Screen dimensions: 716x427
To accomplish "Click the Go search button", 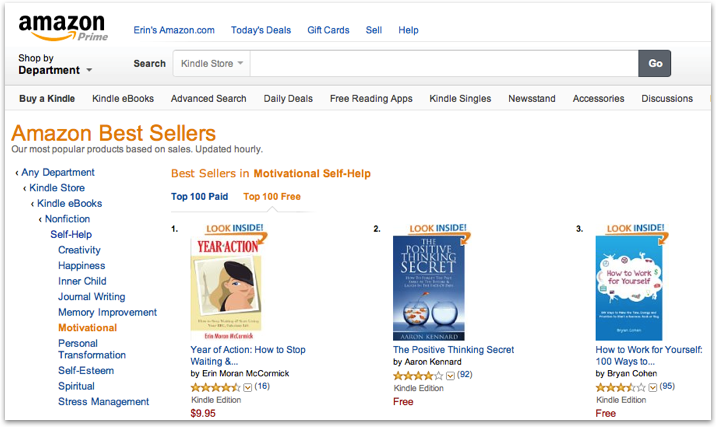I will pyautogui.click(x=655, y=63).
